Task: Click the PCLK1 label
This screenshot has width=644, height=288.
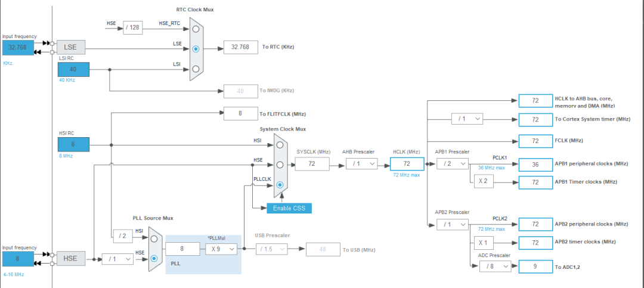Action: click(x=500, y=158)
